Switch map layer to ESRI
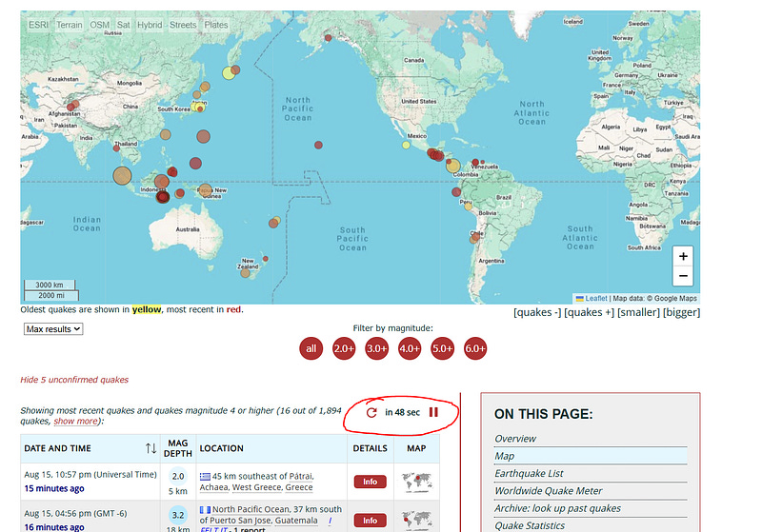Screen dimensions: 762x532 coord(38,25)
